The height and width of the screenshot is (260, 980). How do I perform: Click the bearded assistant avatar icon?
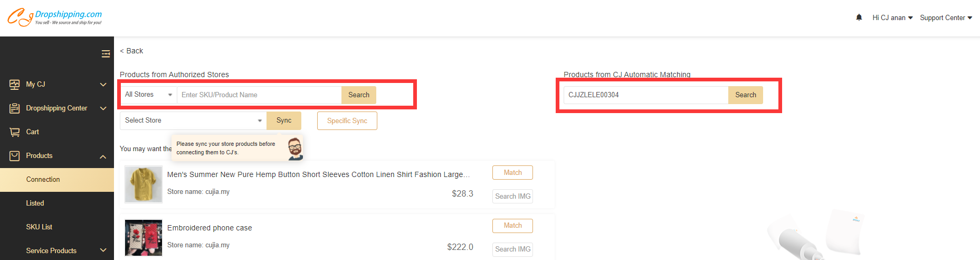[x=295, y=148]
